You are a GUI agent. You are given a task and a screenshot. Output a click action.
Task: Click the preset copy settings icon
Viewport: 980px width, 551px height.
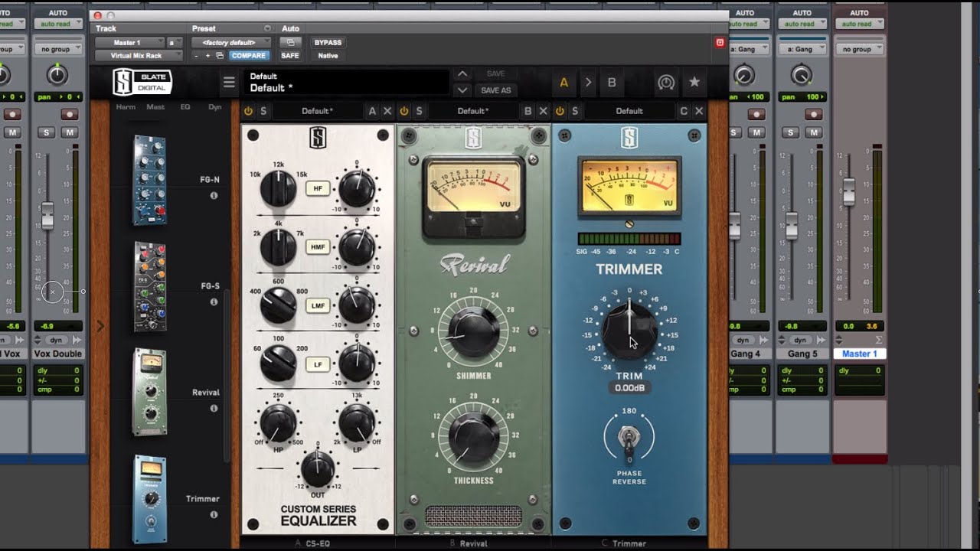click(x=220, y=56)
